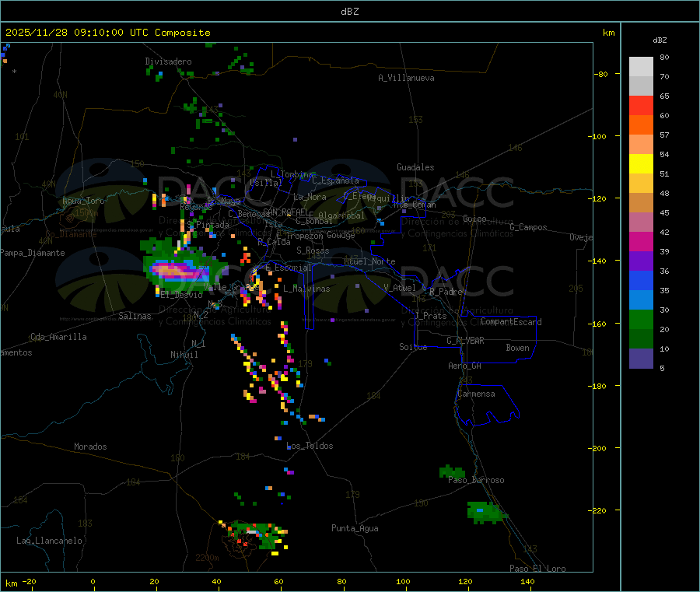The width and height of the screenshot is (700, 592).
Task: Click the dark purple 5–10 dBZ swatch
Action: (x=641, y=359)
